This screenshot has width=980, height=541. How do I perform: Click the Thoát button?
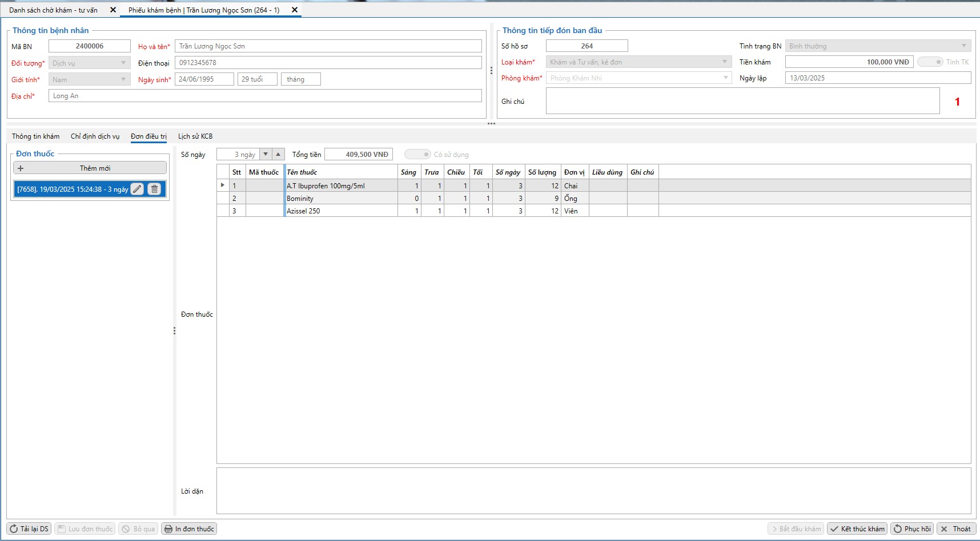point(957,528)
